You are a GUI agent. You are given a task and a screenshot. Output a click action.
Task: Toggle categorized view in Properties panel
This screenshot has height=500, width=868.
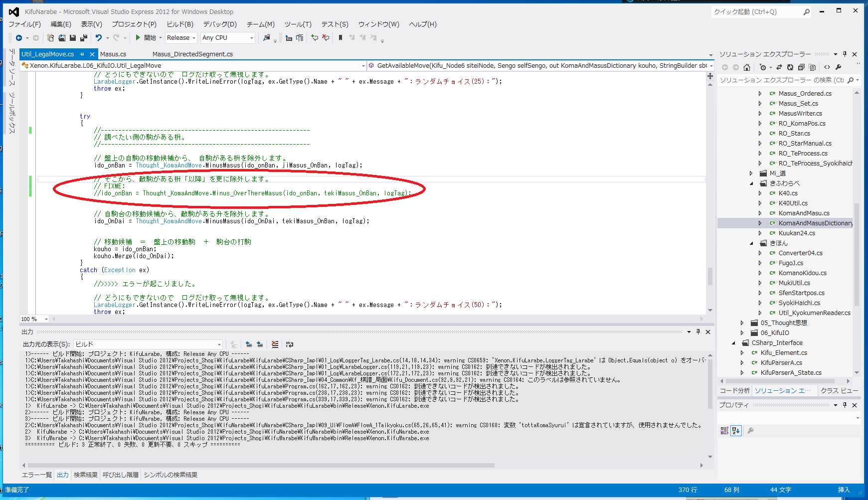[x=724, y=431]
